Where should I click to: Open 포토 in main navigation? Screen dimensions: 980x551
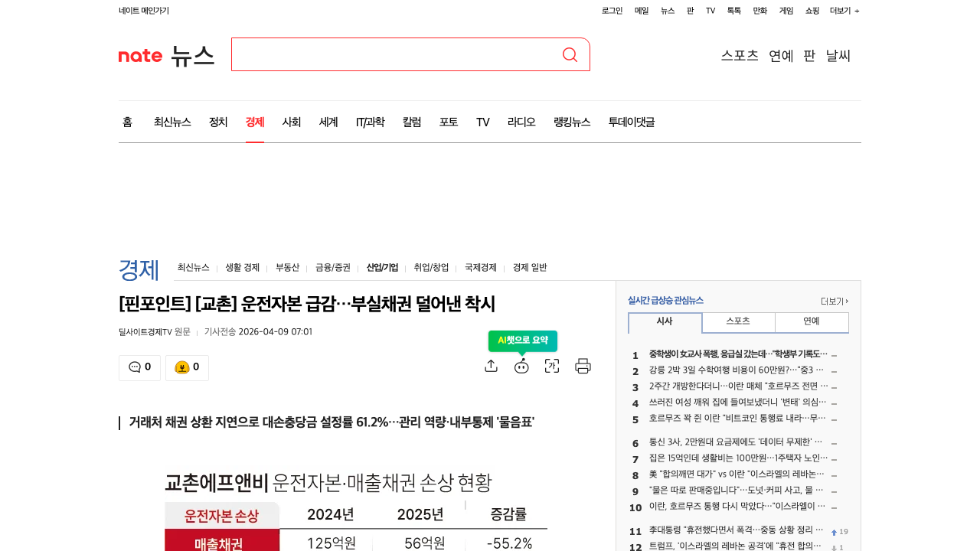pyautogui.click(x=449, y=122)
